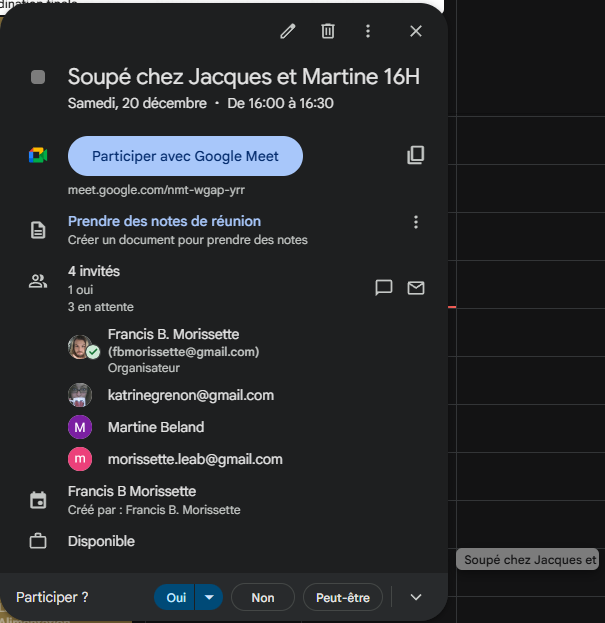Click the event color square swatch
This screenshot has height=623, width=605.
pos(38,77)
